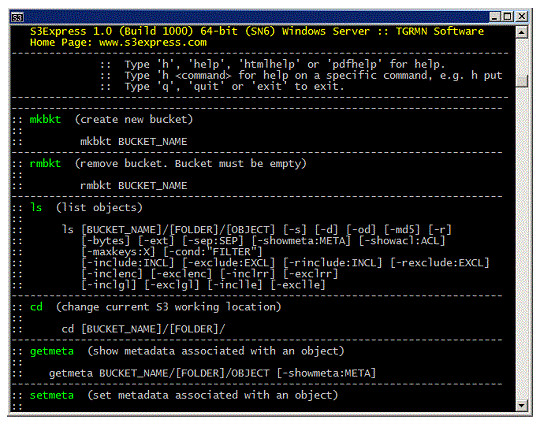540x427 pixels.
Task: Close the S3Express console window
Action: tap(522, 16)
